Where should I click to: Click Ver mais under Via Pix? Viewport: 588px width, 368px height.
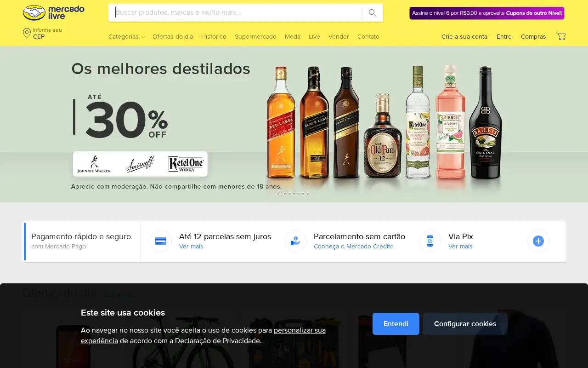(x=460, y=247)
